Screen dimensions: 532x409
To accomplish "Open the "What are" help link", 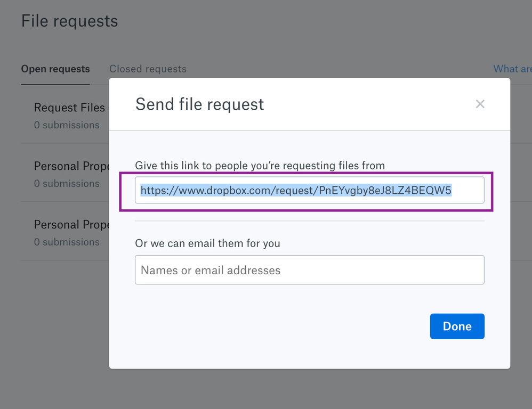I will pos(512,69).
